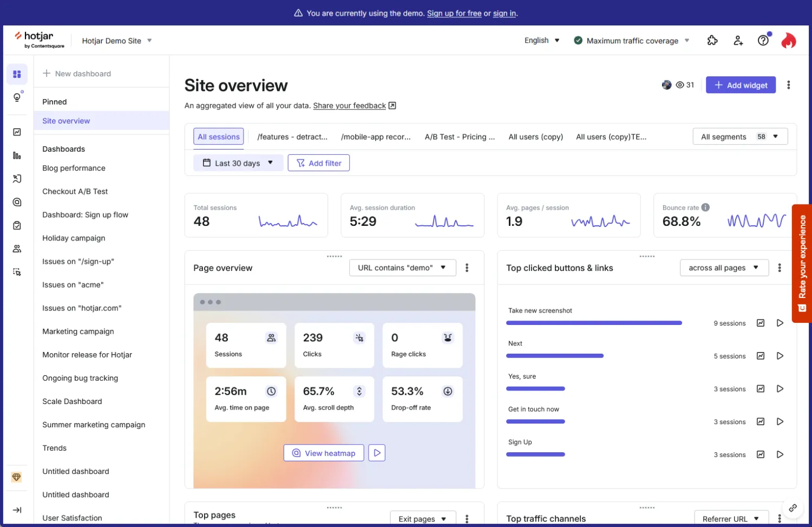Open the Rate your experience side tab
The image size is (812, 527).
[802, 263]
